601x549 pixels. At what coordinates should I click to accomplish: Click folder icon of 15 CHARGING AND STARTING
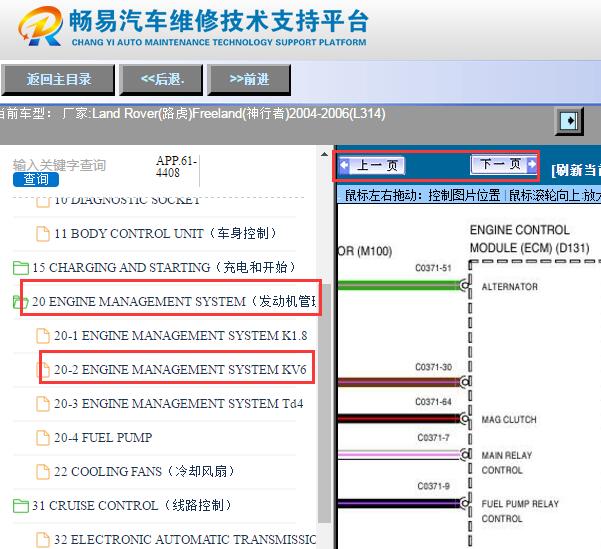click(x=21, y=268)
